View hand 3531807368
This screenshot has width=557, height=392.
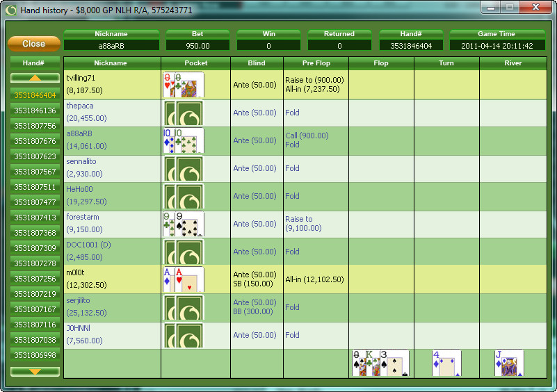pos(35,233)
